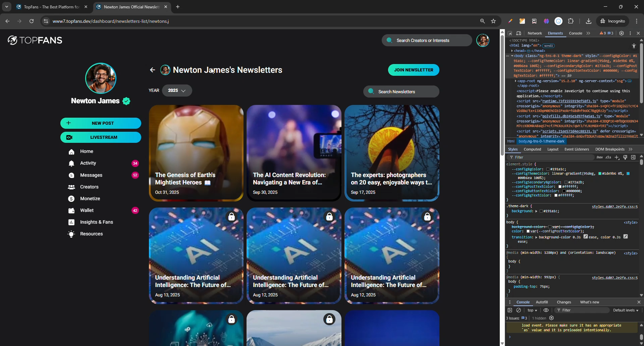Screen dimensions: 644x346
Task: Open The Genesis of Earth's Mightiest Heroes newsletter
Action: coord(196,153)
